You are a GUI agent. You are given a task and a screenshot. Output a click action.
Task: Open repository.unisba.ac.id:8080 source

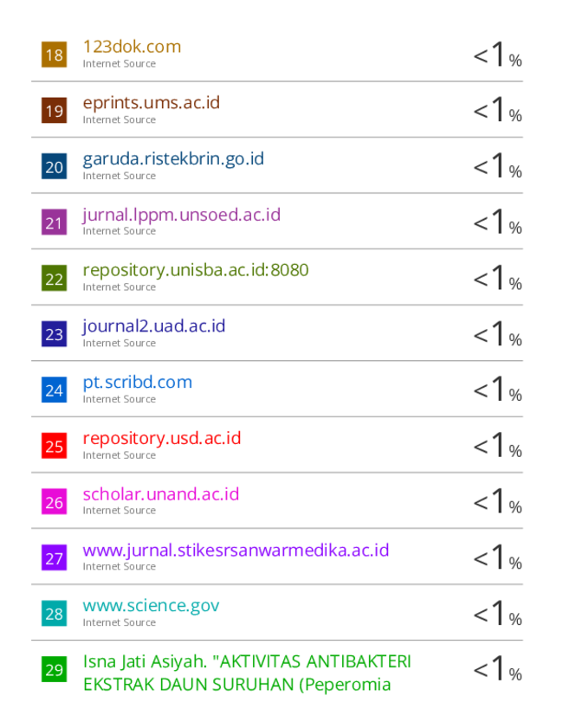[x=196, y=271]
